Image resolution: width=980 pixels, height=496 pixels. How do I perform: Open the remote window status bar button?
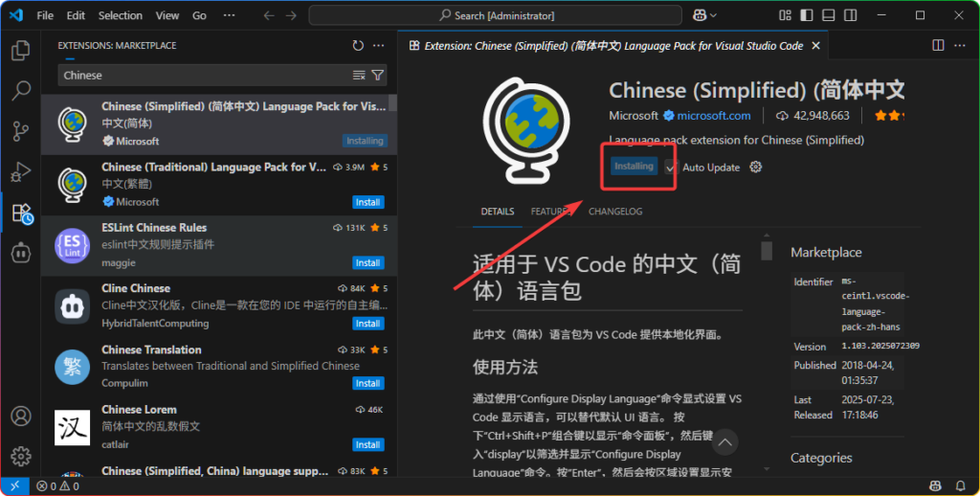pyautogui.click(x=15, y=485)
